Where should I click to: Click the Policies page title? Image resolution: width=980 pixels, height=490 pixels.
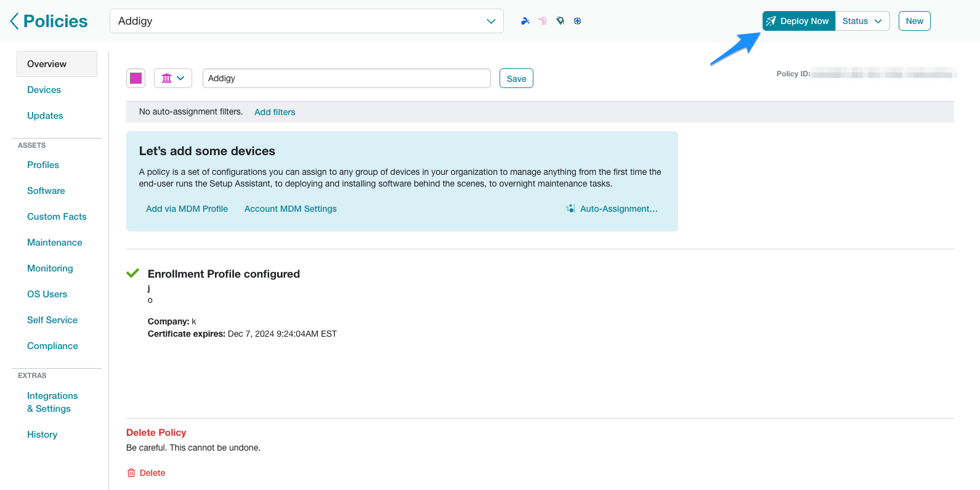click(x=55, y=21)
